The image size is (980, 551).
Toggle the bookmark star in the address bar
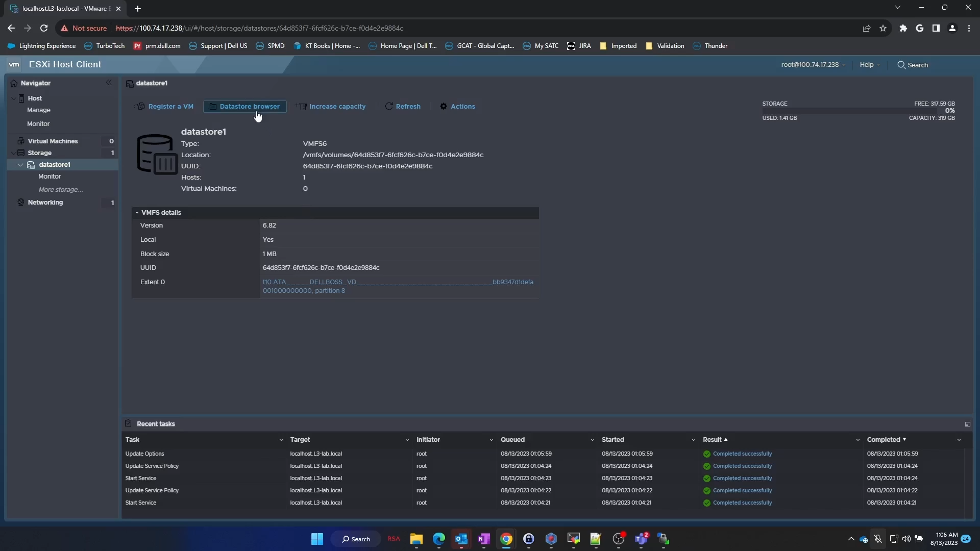point(883,28)
